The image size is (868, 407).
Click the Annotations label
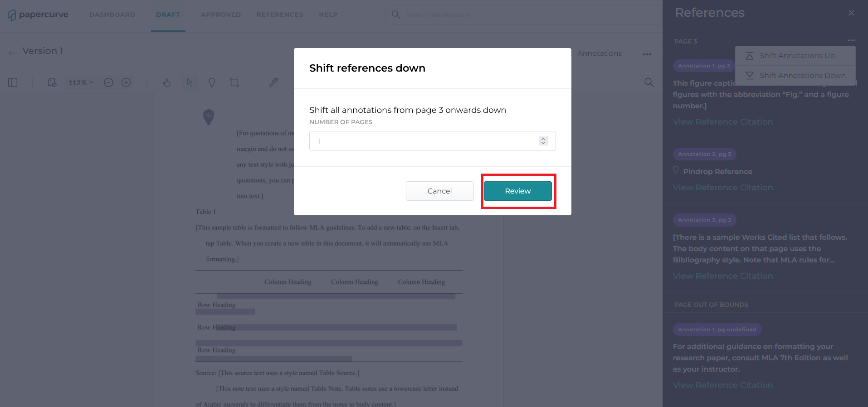tap(600, 53)
